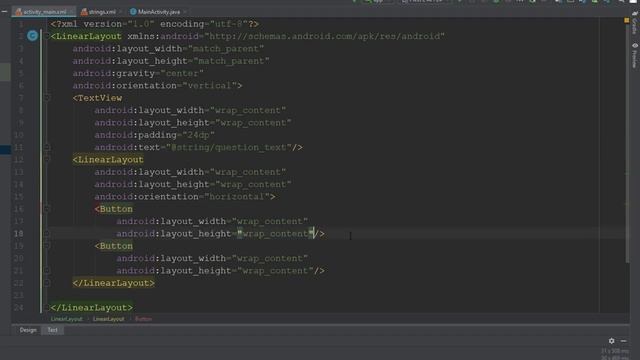Click the "match_parent" layout_width value on line 3

pyautogui.click(x=226, y=49)
